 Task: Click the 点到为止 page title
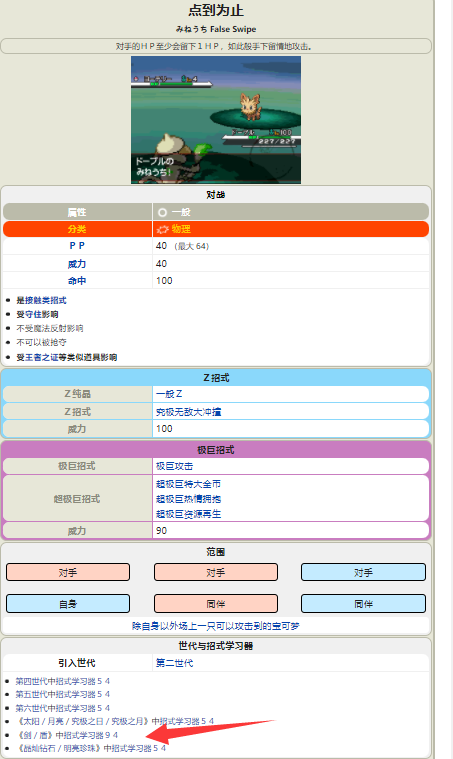[x=216, y=11]
